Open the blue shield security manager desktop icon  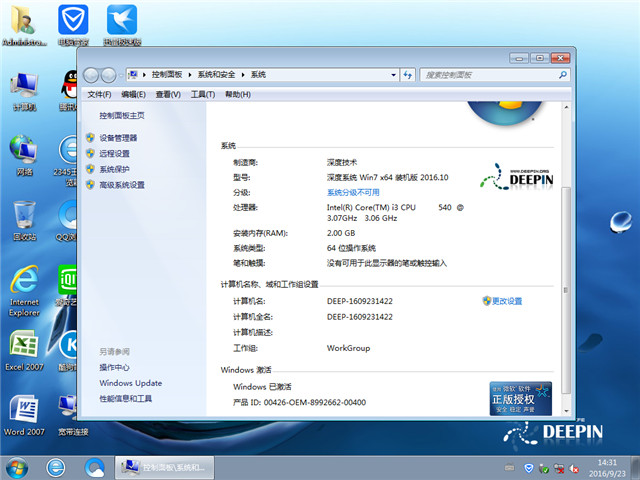point(73,24)
